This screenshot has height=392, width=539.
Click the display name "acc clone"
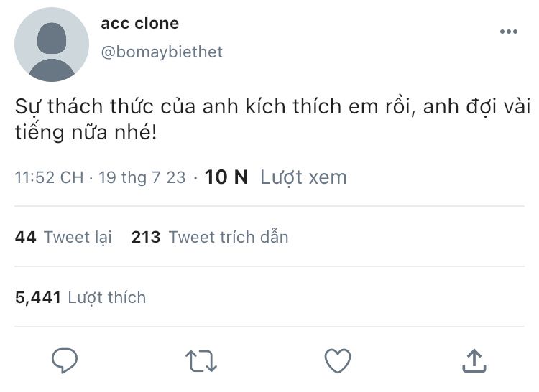pos(140,23)
